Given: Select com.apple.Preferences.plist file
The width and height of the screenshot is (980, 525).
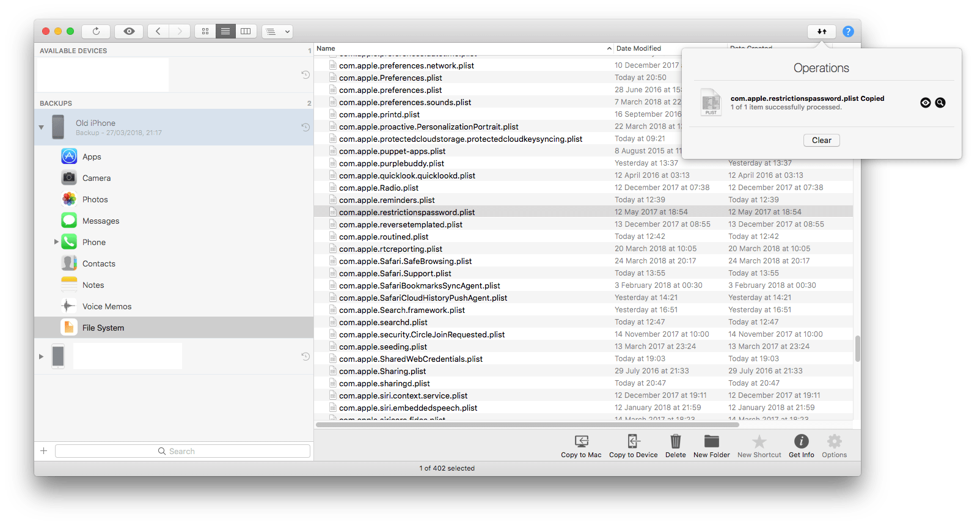Looking at the screenshot, I should click(390, 78).
